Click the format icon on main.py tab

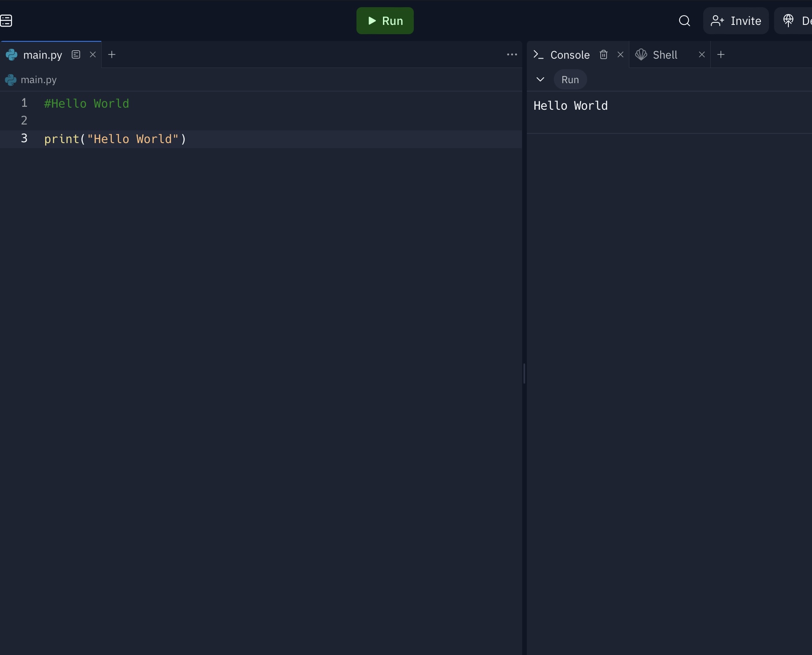[76, 54]
